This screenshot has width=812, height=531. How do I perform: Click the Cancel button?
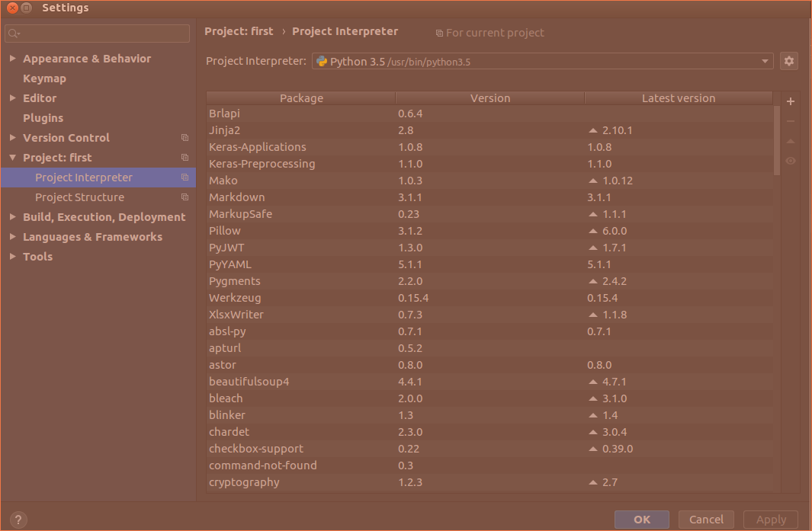(x=706, y=520)
